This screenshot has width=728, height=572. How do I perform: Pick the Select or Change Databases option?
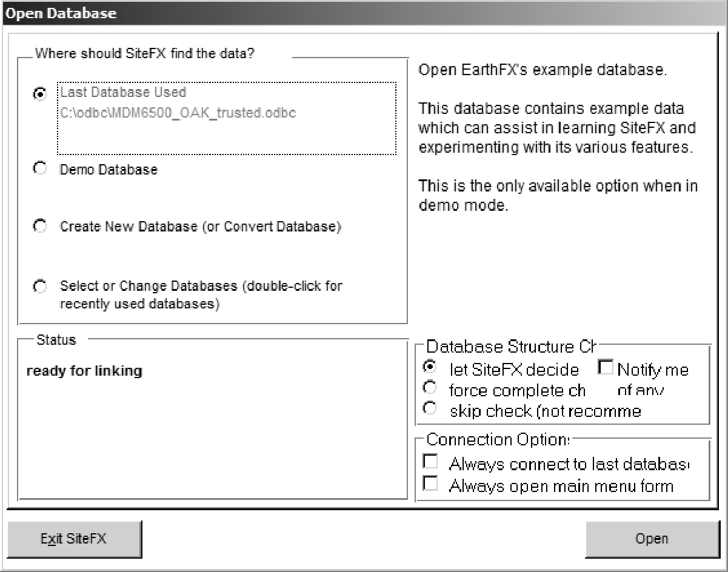pyautogui.click(x=40, y=286)
